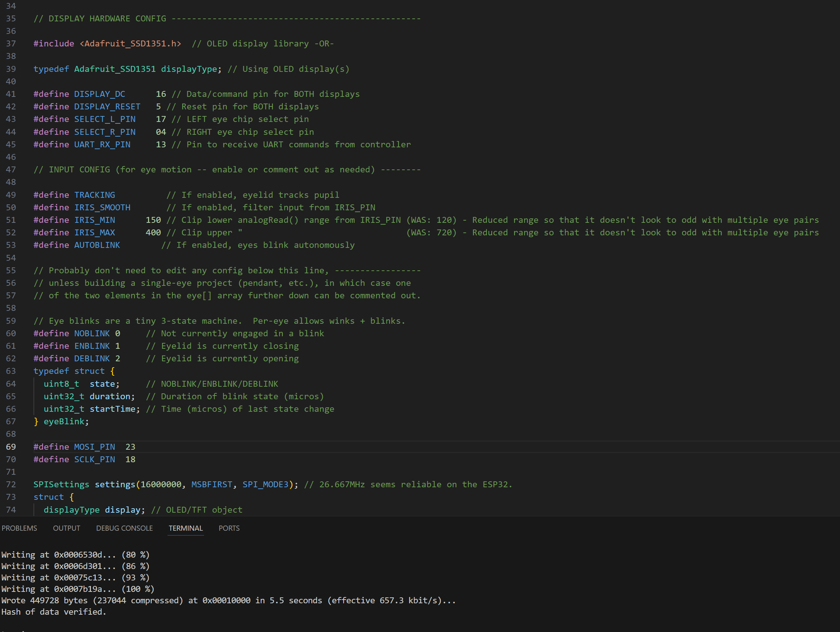Click the NOBLINK macro name

(92, 333)
